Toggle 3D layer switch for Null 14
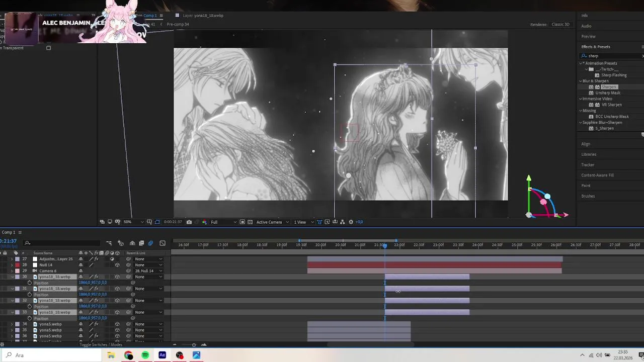This screenshot has height=362, width=644. tap(117, 265)
